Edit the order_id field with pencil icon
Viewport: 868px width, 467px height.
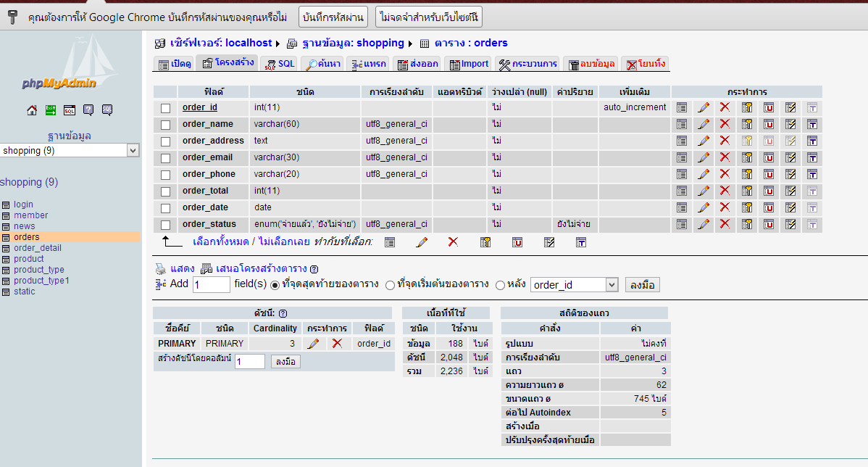tap(704, 107)
